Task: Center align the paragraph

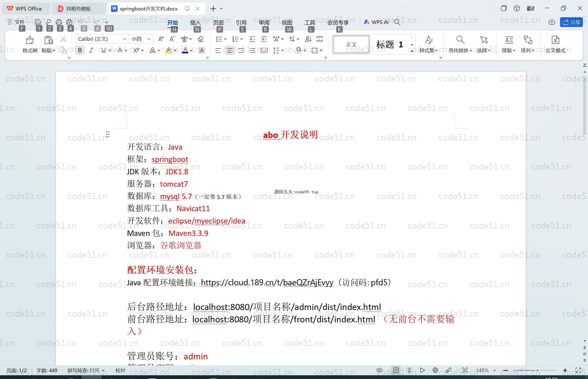Action: click(x=230, y=50)
